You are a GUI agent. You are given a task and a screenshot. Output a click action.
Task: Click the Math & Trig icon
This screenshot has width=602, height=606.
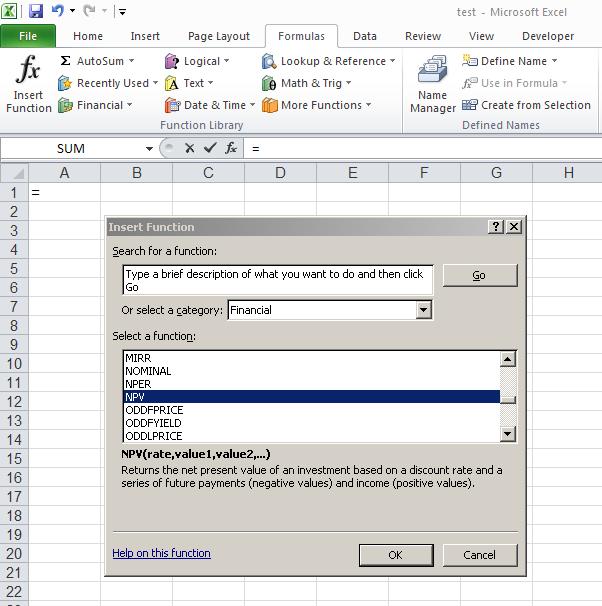(x=269, y=83)
